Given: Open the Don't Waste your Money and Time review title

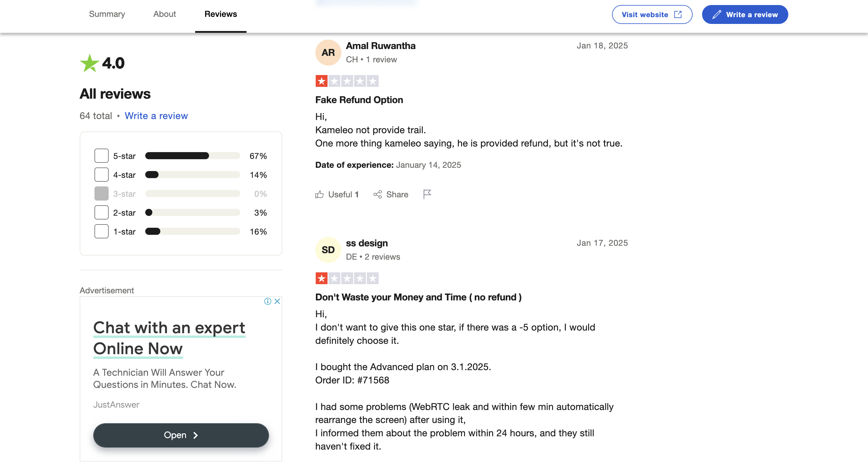Looking at the screenshot, I should (x=419, y=297).
